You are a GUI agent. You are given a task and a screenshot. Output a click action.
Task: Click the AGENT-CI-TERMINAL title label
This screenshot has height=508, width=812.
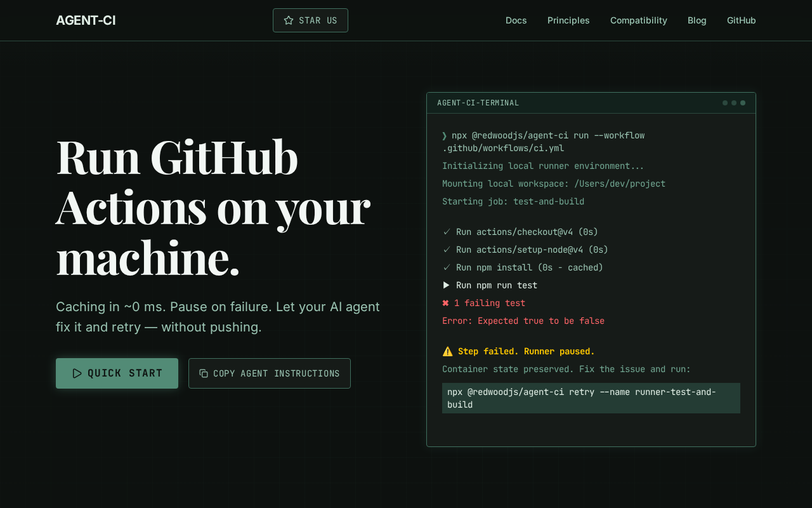[478, 103]
